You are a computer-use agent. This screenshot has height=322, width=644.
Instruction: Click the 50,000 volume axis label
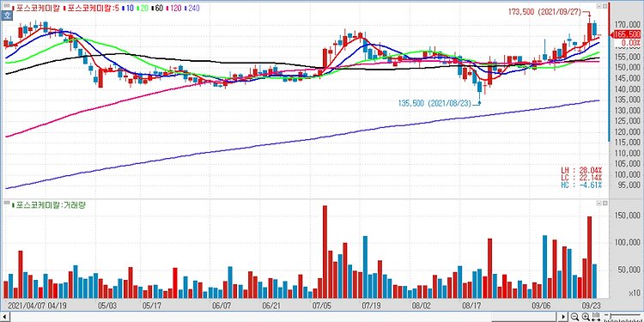pos(629,270)
